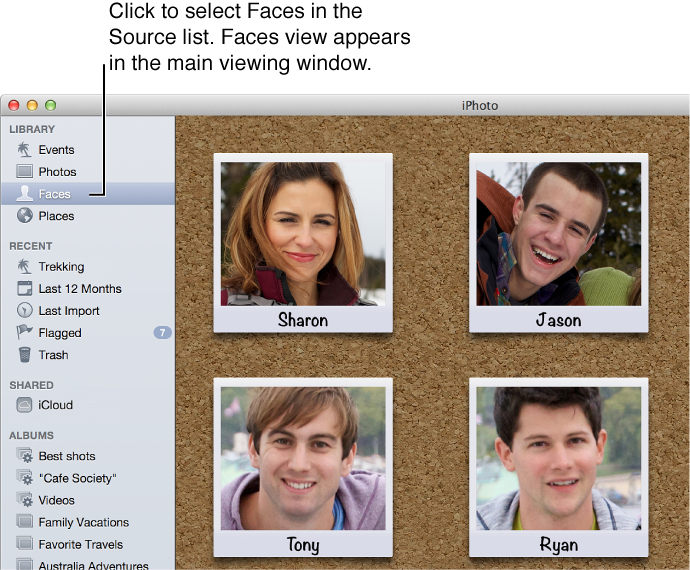This screenshot has width=690, height=570.
Task: Open Trash using the trash can icon
Action: (x=25, y=355)
